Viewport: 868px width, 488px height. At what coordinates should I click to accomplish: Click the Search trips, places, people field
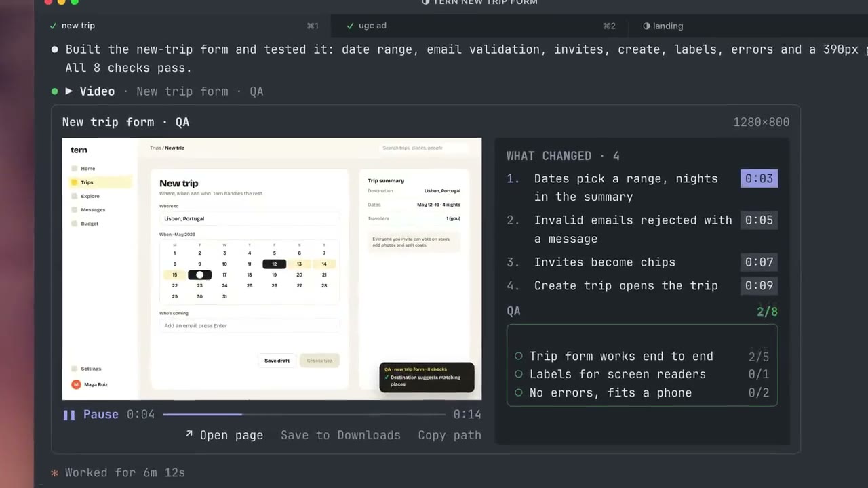point(423,148)
